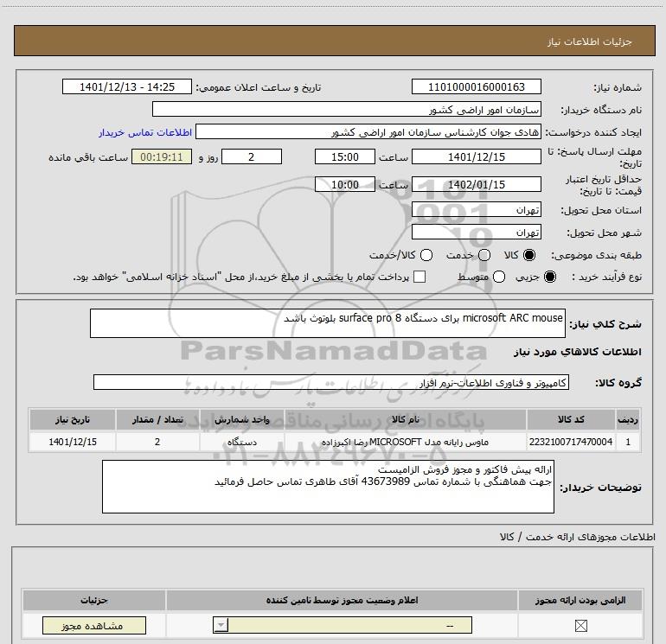This screenshot has height=644, width=666.
Task: Toggle the mandatory license checkbox
Action: [x=580, y=625]
